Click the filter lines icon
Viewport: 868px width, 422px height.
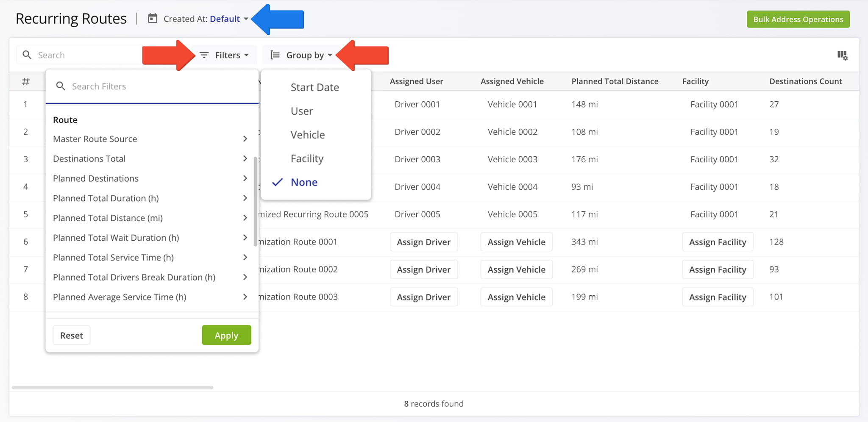[204, 55]
